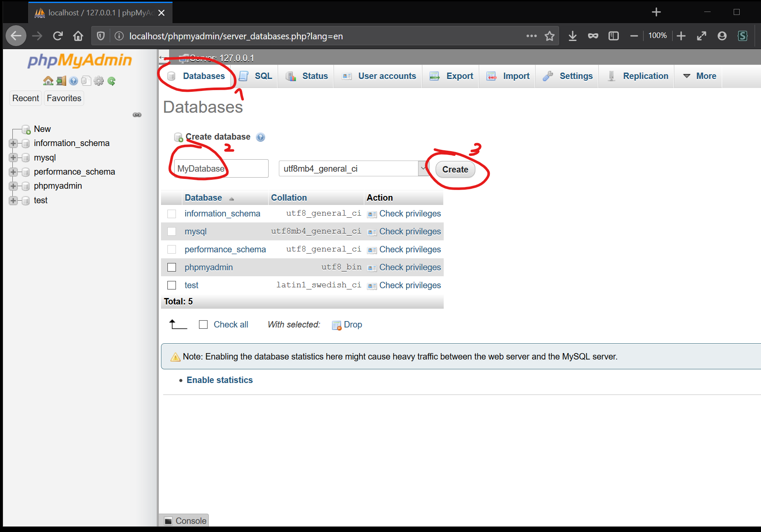Screen dimensions: 761x532
Task: Click the Drop icon under With selected
Action: coord(337,325)
